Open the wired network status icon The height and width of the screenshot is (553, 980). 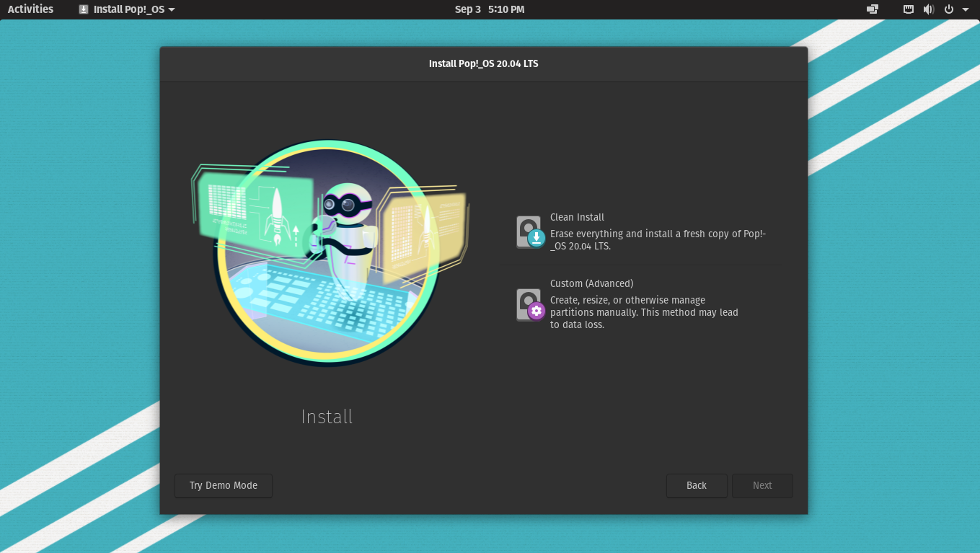(909, 9)
